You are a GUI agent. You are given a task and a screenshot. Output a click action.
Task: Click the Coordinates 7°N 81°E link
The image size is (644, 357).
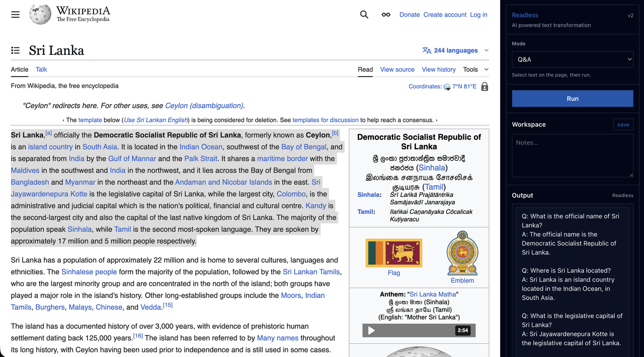(464, 87)
